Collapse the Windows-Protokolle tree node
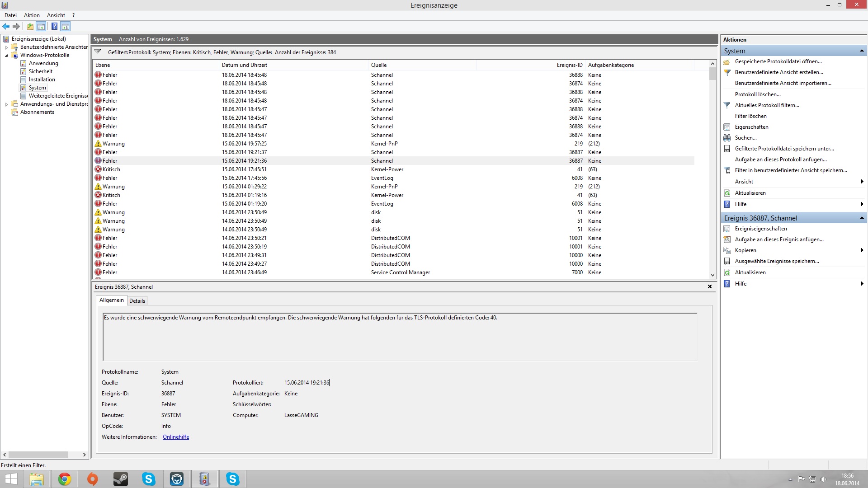The height and width of the screenshot is (488, 868). (6, 55)
